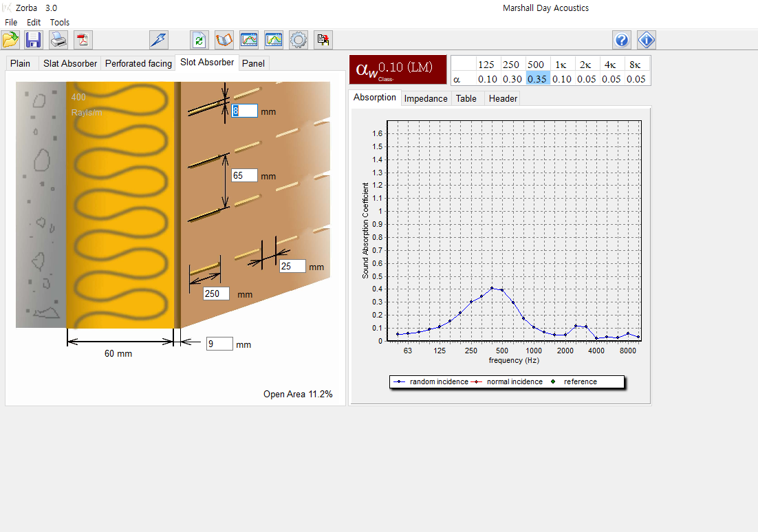Click the open file folder icon

[10, 40]
